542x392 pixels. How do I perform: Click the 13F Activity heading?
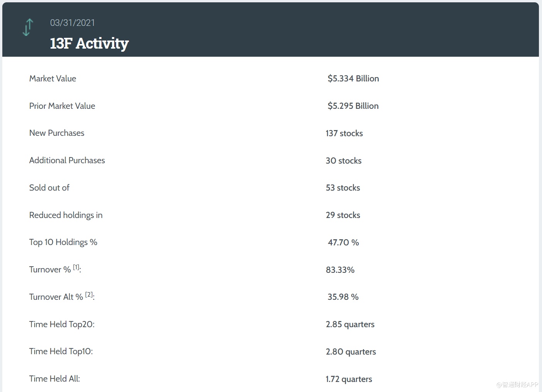click(x=89, y=43)
